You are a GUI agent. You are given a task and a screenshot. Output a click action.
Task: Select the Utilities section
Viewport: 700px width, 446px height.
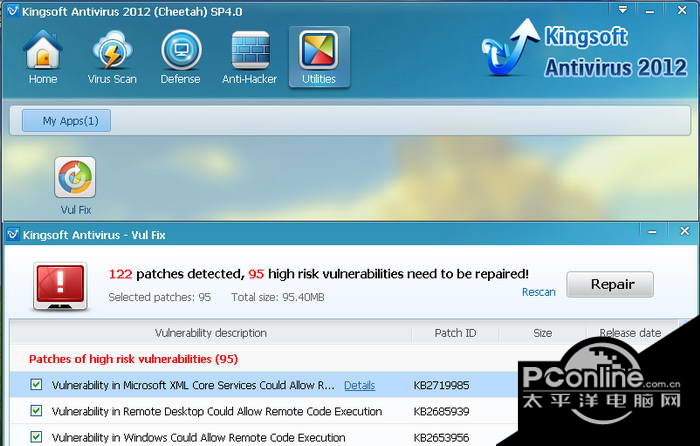pos(319,57)
